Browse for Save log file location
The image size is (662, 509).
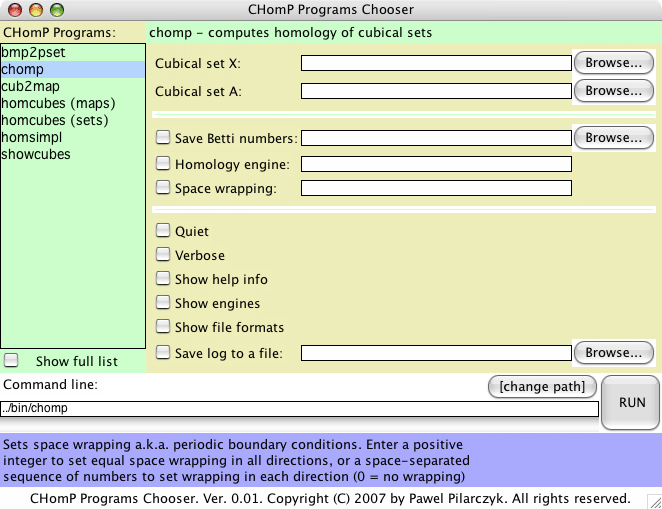tap(614, 352)
